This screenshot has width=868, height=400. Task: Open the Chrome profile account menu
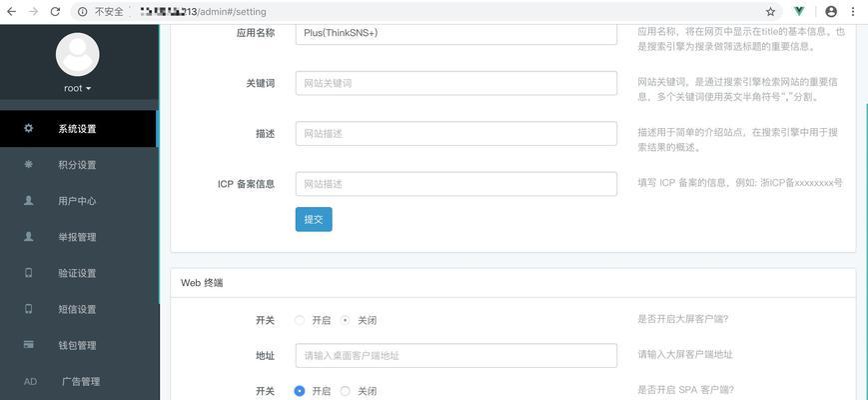(x=831, y=11)
